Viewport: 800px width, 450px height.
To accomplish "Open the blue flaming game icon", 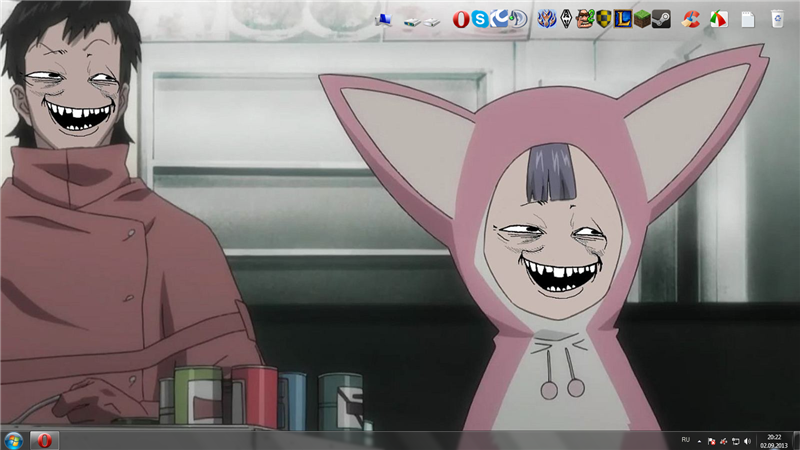I will 546,19.
